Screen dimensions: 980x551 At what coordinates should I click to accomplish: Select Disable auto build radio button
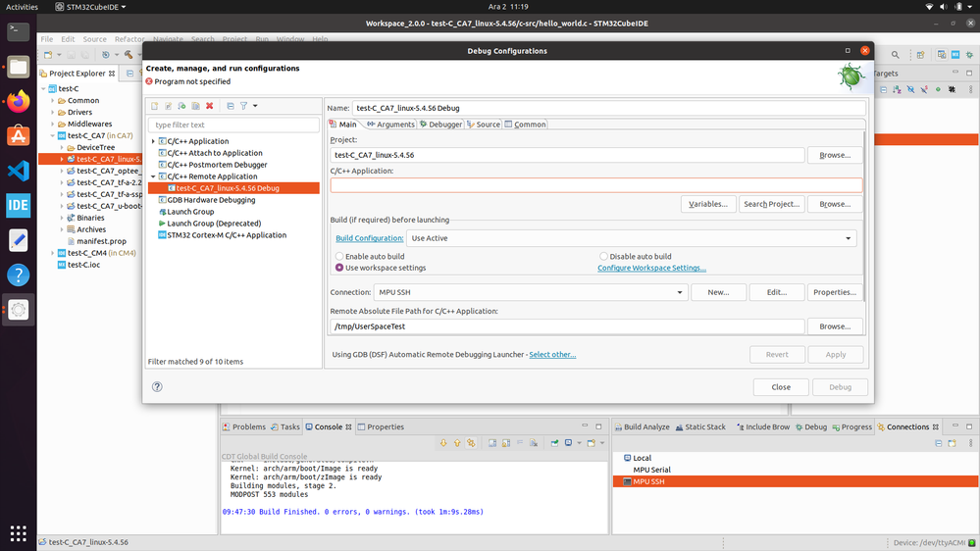click(603, 256)
